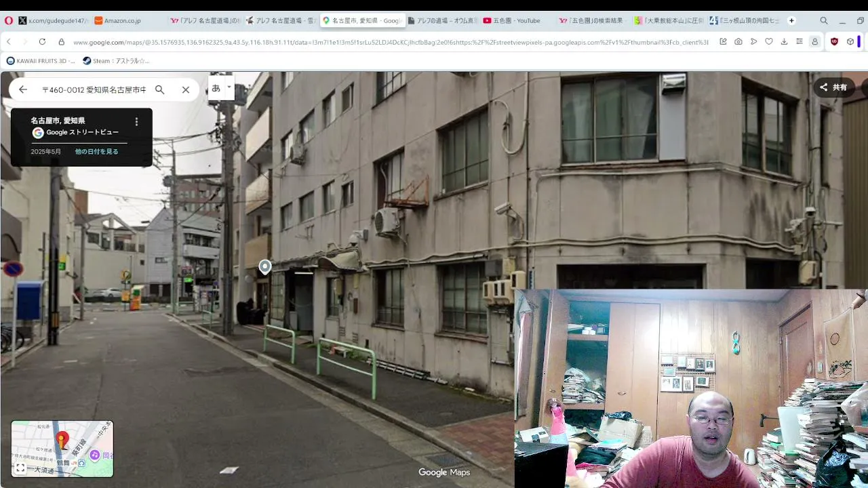Click the 名古屋市, 愛知県 title text
868x488 pixels.
pyautogui.click(x=58, y=121)
